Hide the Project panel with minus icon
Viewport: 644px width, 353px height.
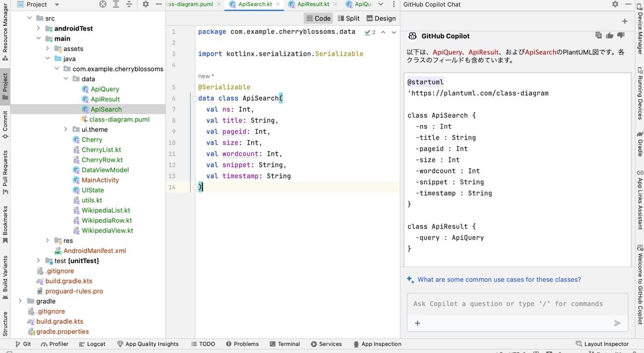click(x=158, y=4)
